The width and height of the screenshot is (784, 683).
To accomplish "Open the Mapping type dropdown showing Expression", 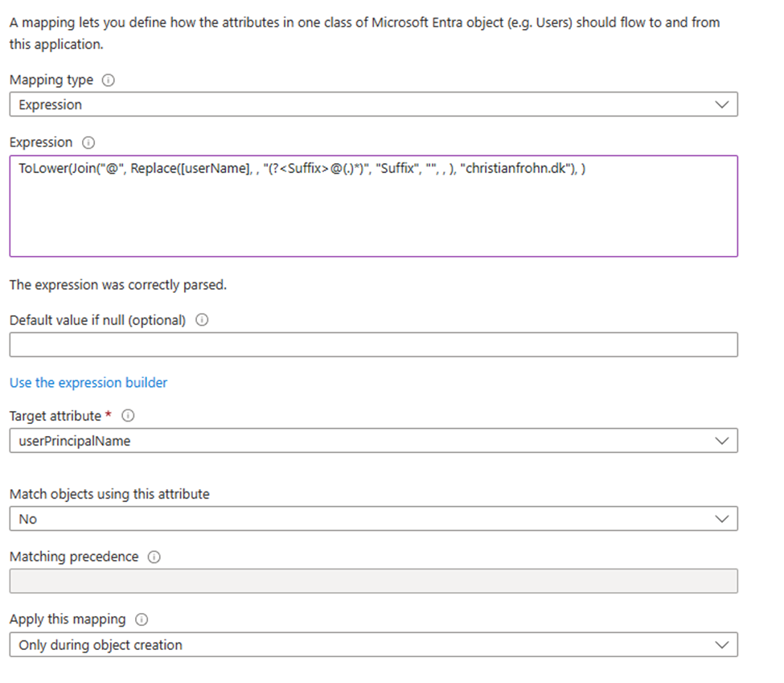I will click(x=373, y=105).
